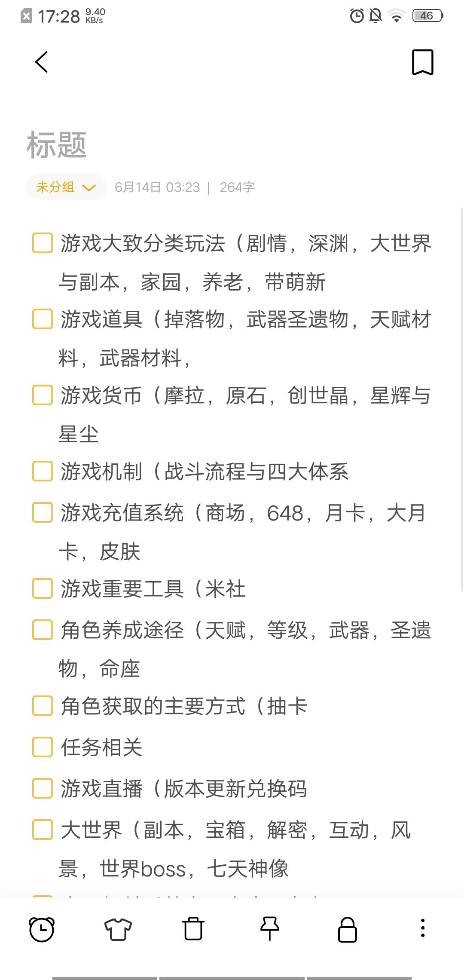Tap the back arrow icon

pos(41,62)
